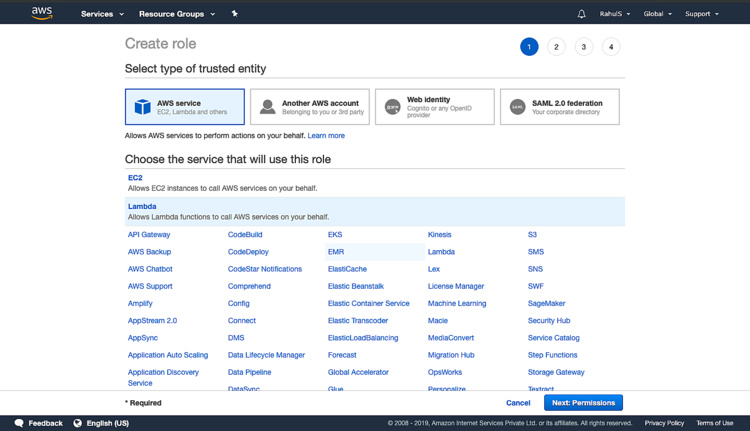The image size is (750, 431).
Task: Open the notifications bell
Action: 581,14
